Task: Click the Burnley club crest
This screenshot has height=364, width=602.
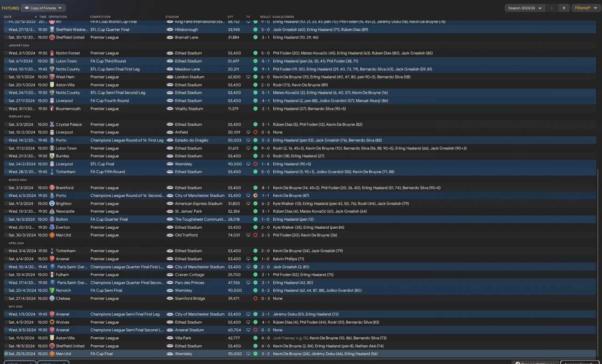Action: pyautogui.click(x=52, y=156)
